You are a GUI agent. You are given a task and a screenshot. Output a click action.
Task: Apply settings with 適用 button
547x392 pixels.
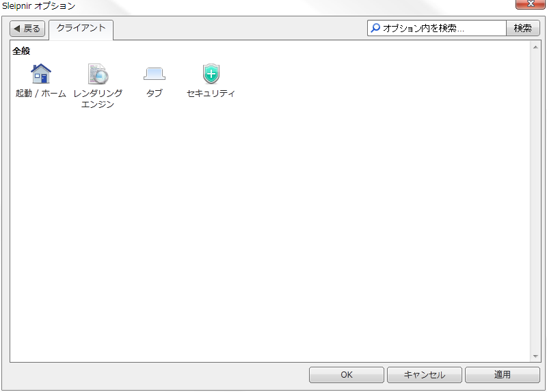pos(503,375)
